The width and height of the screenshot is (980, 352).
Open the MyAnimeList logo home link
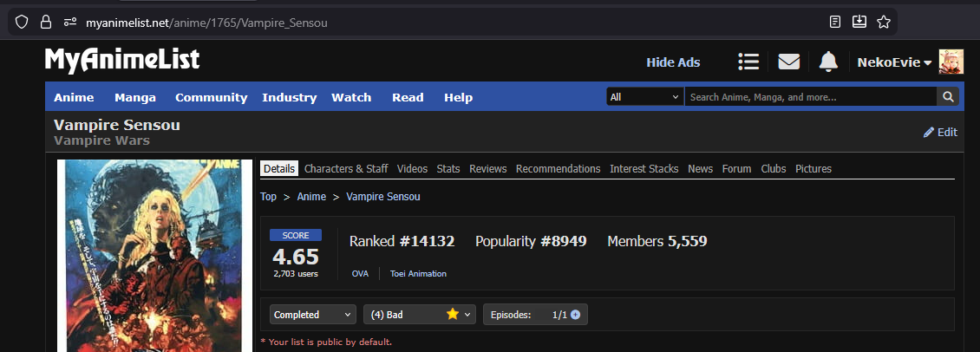coord(122,61)
